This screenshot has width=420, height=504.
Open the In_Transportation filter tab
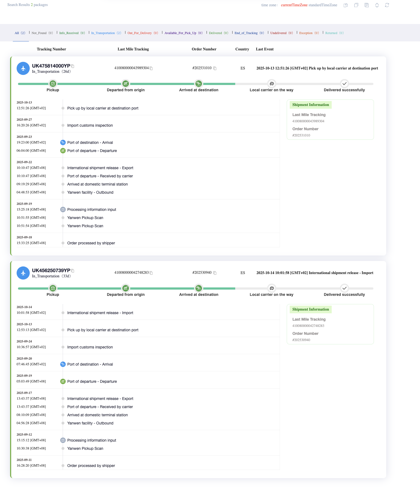106,33
